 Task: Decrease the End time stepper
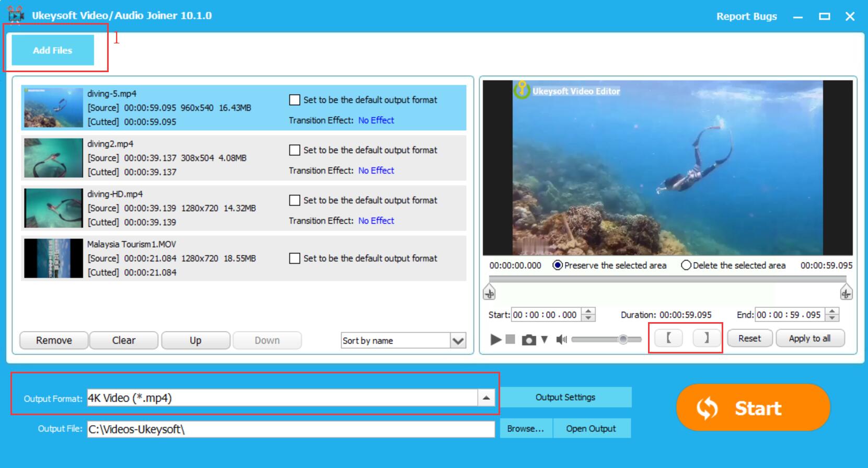[x=832, y=318]
